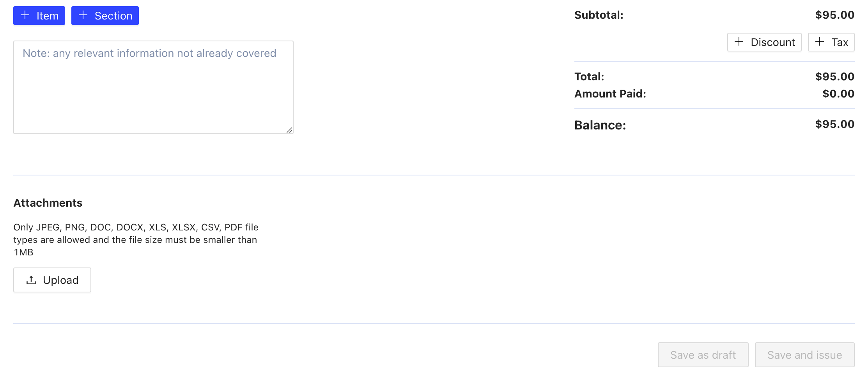Click the plus icon next to Tax

tap(819, 42)
